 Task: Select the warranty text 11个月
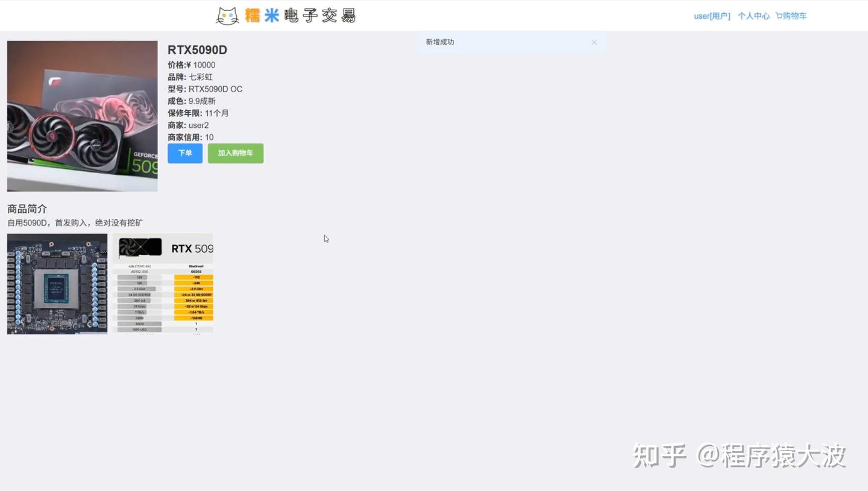point(217,113)
